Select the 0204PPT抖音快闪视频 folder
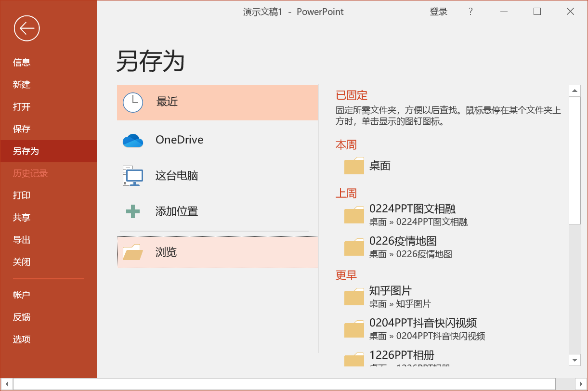Viewport: 588px width, 391px height. pyautogui.click(x=423, y=323)
